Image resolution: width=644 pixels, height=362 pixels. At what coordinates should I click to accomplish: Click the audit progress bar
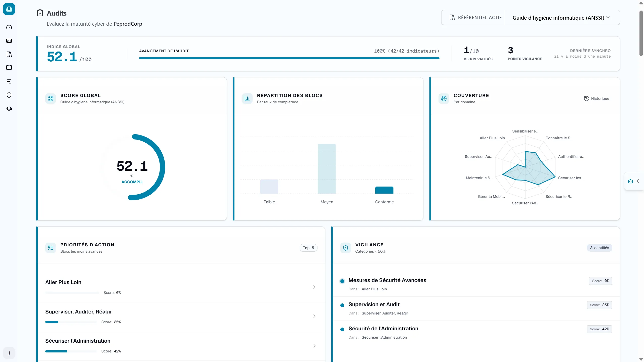289,58
